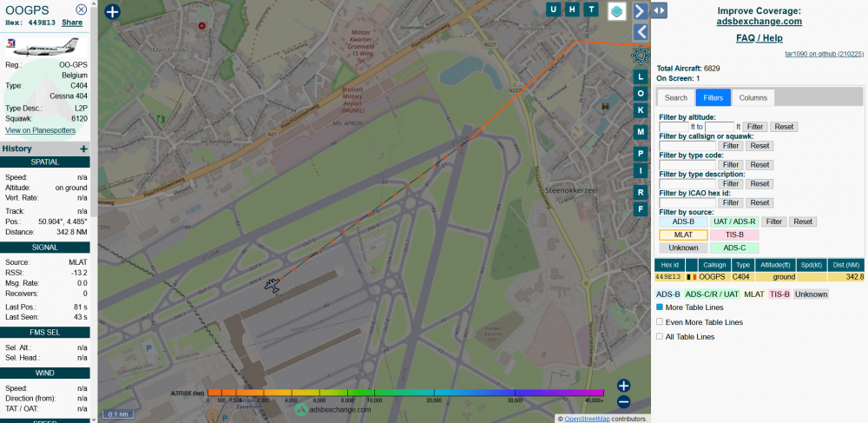
Task: Enable Even More Table Lines checkbox
Action: pyautogui.click(x=660, y=321)
